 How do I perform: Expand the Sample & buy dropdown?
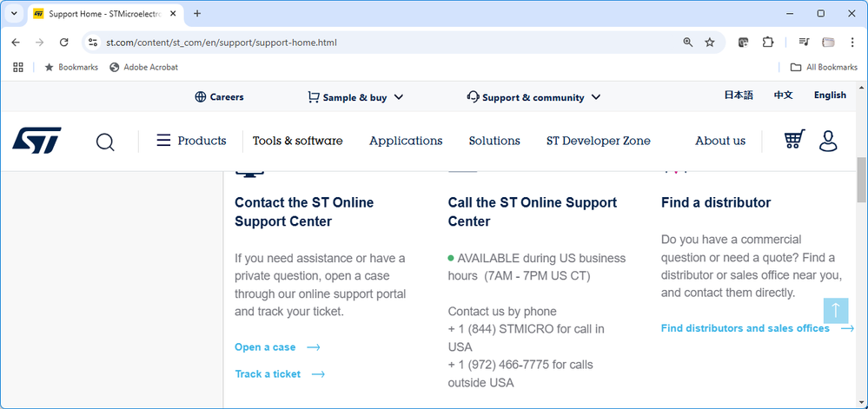(355, 97)
